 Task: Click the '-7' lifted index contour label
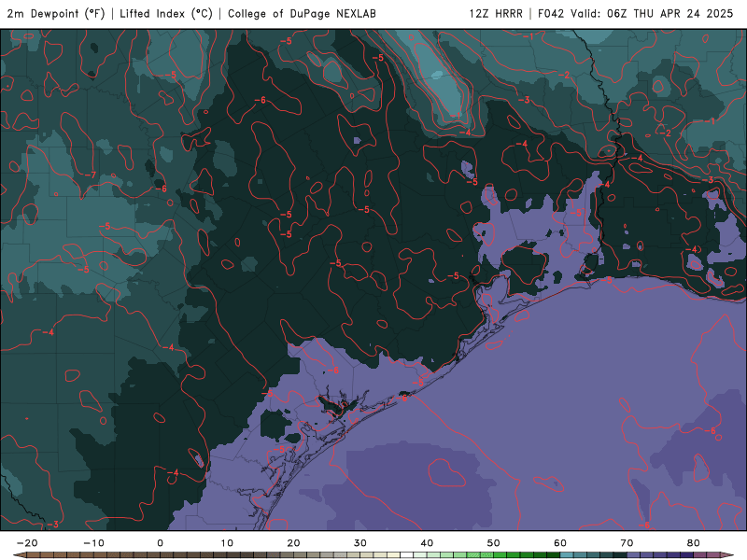(91, 175)
